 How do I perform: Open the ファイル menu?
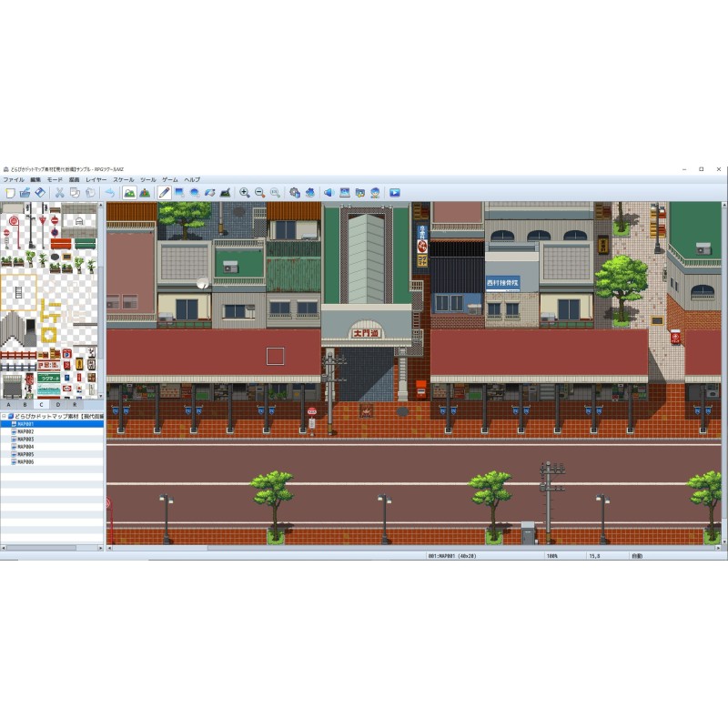(13, 180)
